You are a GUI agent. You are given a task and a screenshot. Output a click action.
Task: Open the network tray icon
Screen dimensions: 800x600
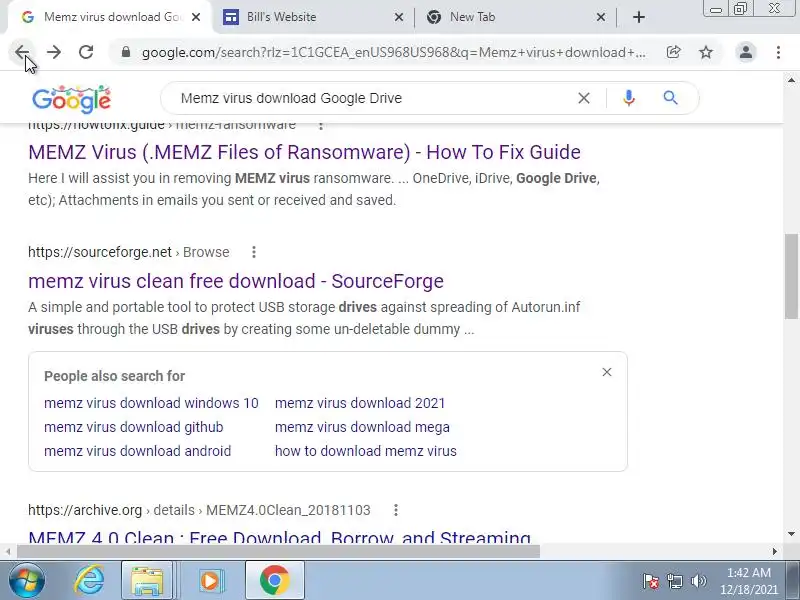tap(674, 581)
